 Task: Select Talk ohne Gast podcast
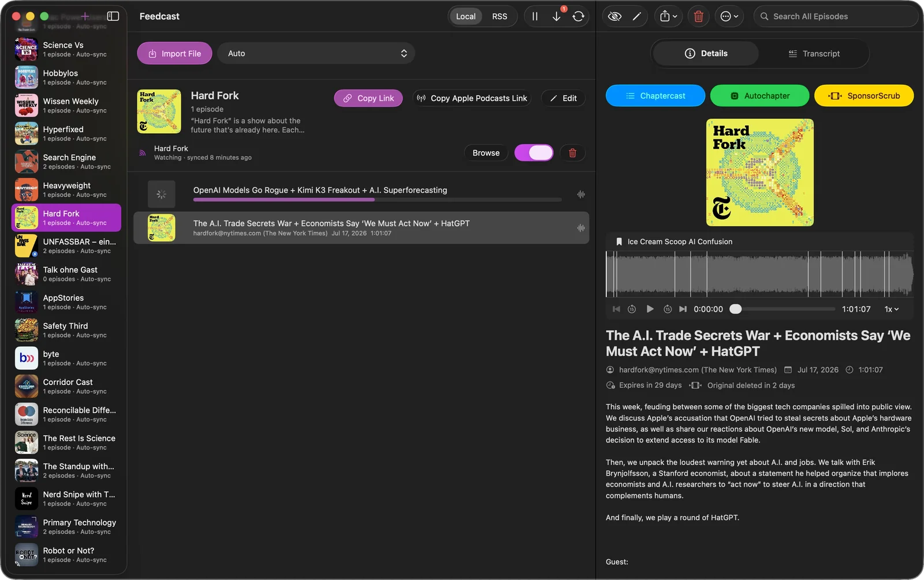point(66,274)
